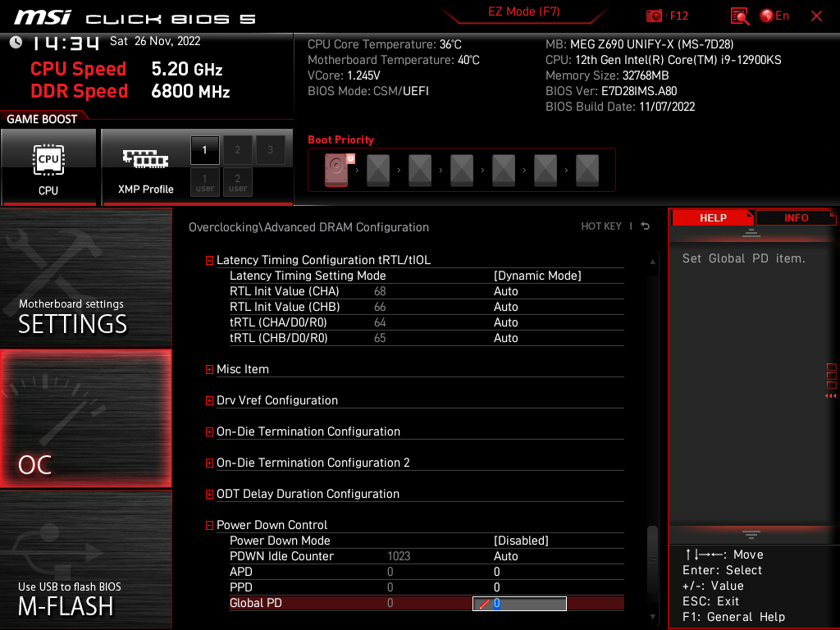
Task: Switch to the INFO tab
Action: click(796, 217)
